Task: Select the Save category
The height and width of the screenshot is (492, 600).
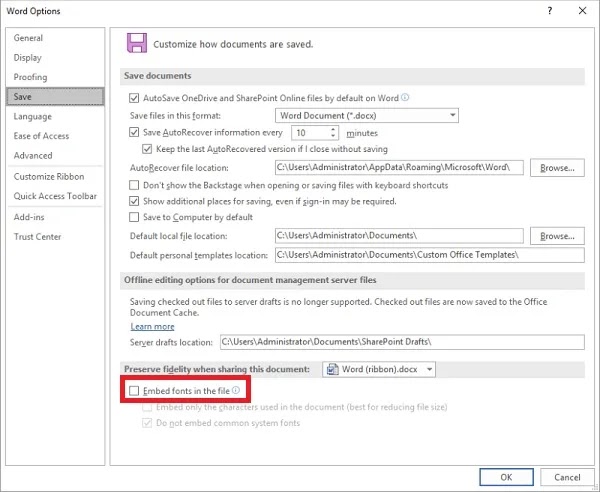Action: point(55,96)
